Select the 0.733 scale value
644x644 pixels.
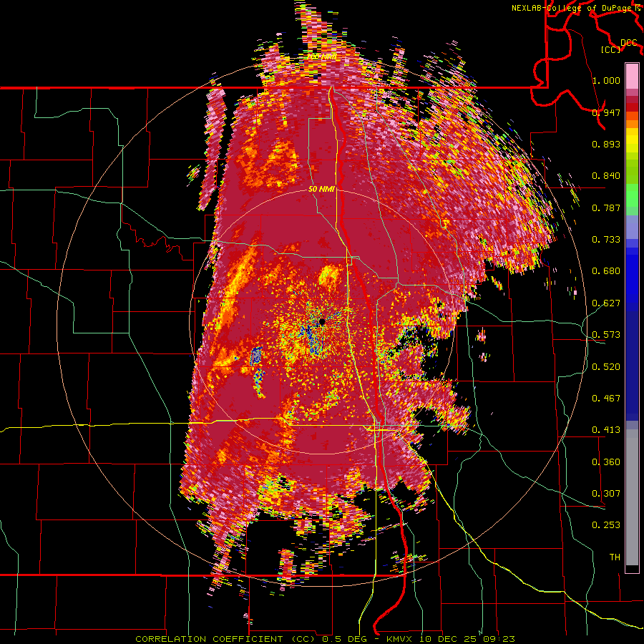pos(606,240)
